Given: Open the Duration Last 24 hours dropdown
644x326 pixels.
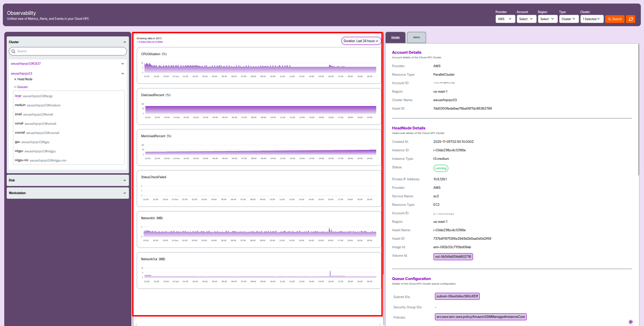Looking at the screenshot, I should pyautogui.click(x=361, y=41).
